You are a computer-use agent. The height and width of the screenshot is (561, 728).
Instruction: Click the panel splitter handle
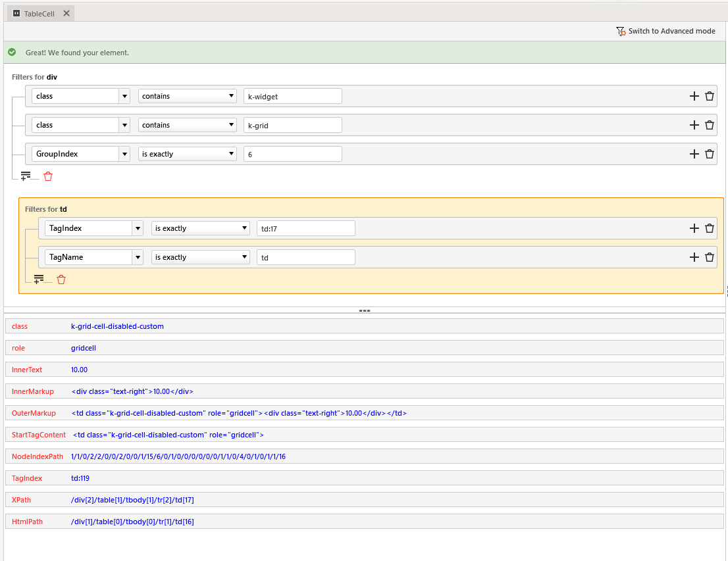click(x=364, y=310)
